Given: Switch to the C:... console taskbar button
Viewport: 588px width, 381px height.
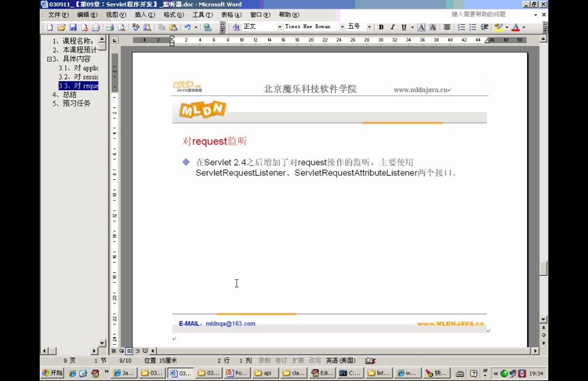Looking at the screenshot, I should (x=350, y=373).
